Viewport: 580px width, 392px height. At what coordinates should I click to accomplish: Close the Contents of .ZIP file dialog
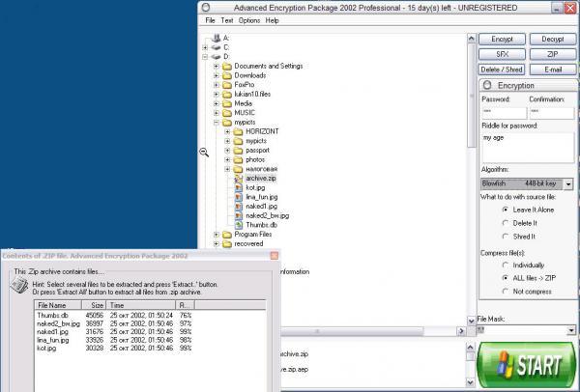coord(275,256)
